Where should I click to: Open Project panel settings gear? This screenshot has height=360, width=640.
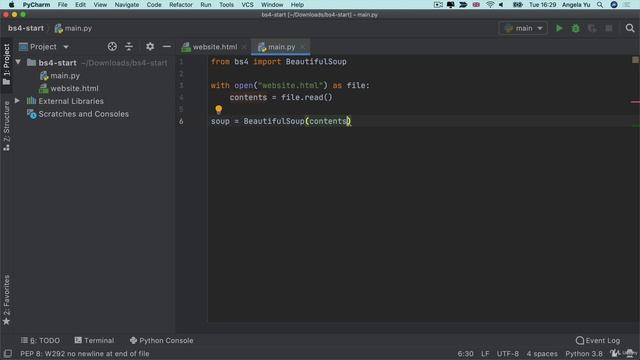150,47
